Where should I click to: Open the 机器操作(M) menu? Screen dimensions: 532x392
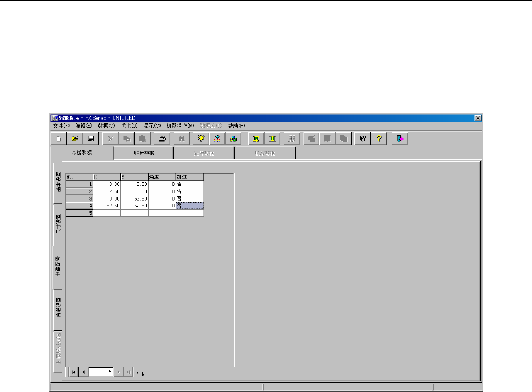[x=180, y=125]
